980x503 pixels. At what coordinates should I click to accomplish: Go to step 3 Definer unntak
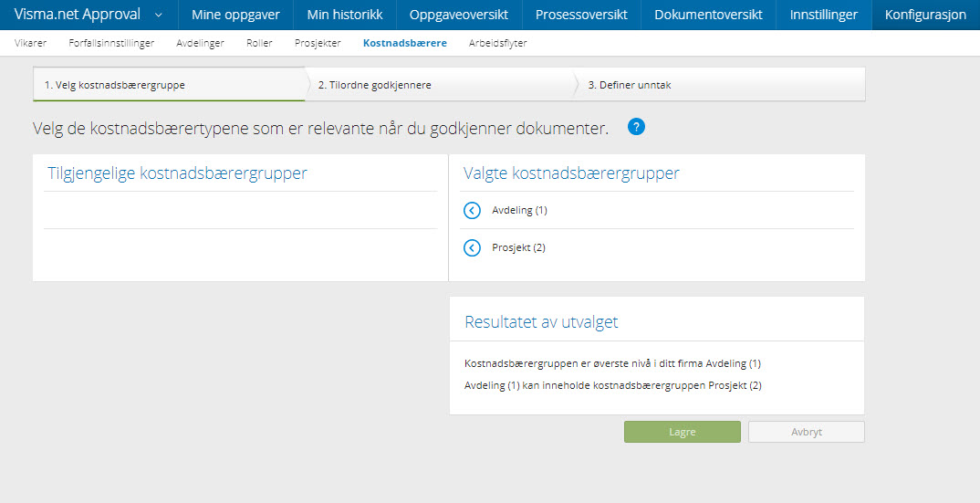(x=720, y=85)
